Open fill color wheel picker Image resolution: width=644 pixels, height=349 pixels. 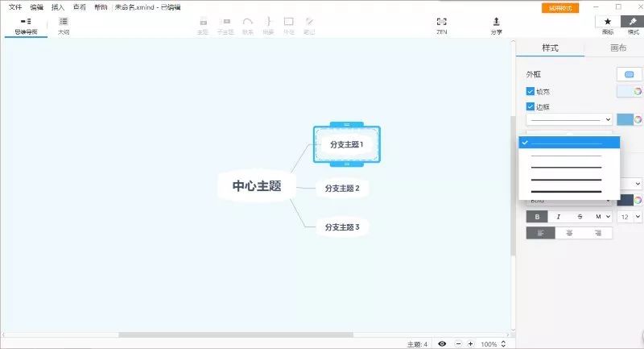tap(638, 92)
